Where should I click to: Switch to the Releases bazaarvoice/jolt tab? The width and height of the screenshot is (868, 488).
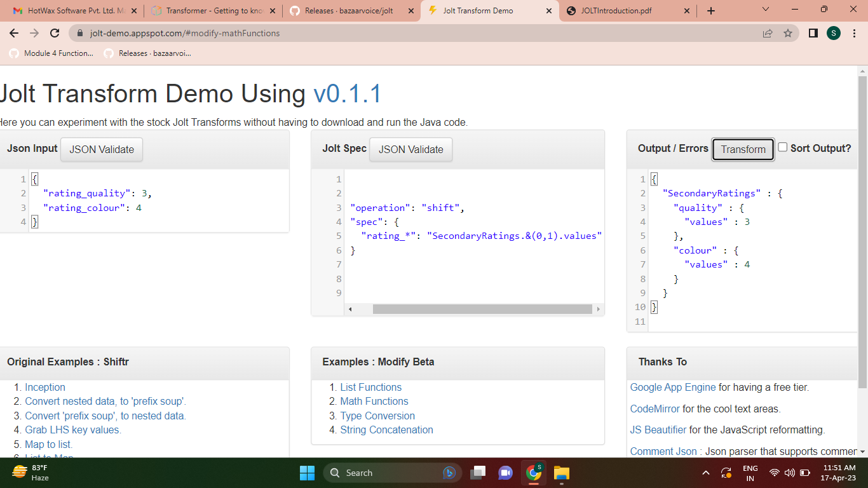pyautogui.click(x=353, y=11)
